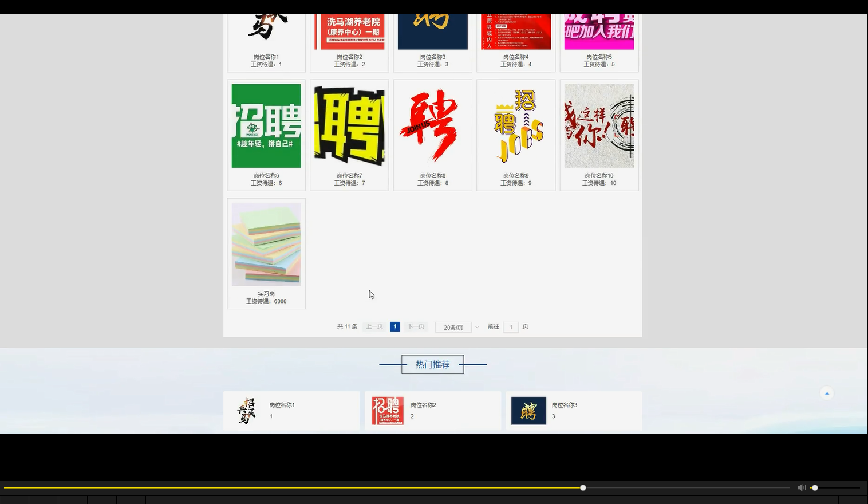Open the yellow 聘 poster for 岗位名称7
Image resolution: width=868 pixels, height=504 pixels.
[349, 126]
